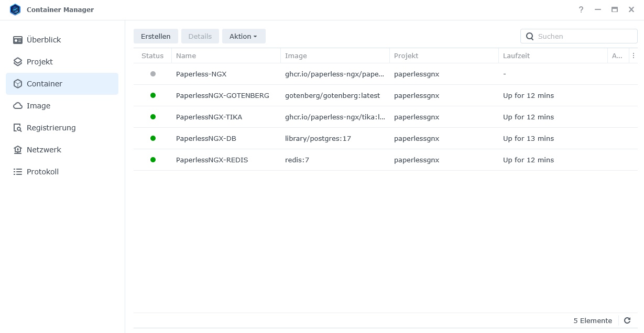The image size is (644, 333).
Task: Click the refresh icon beside 5 Elemente
Action: [x=627, y=320]
